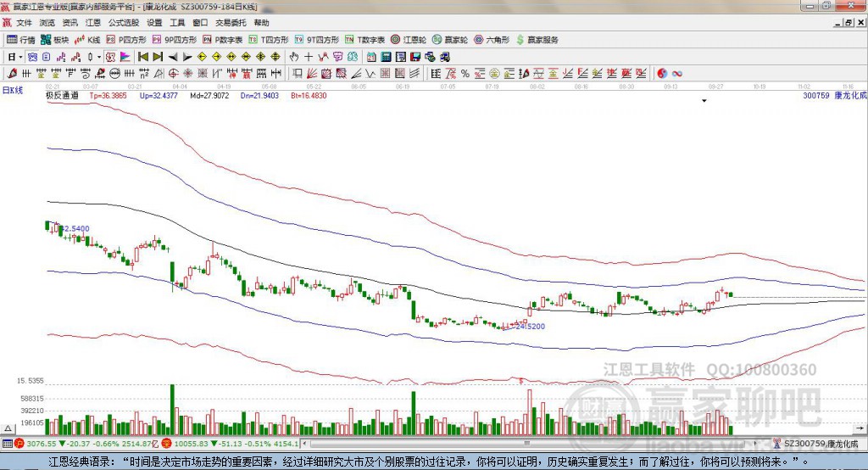Open the T四方形 time square
This screenshot has width=868, height=470.
pos(269,40)
